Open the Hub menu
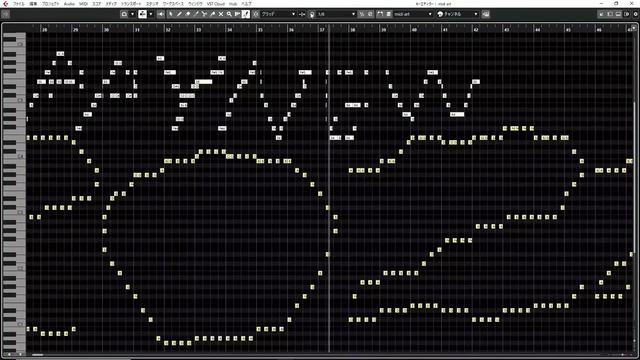 [233, 4]
